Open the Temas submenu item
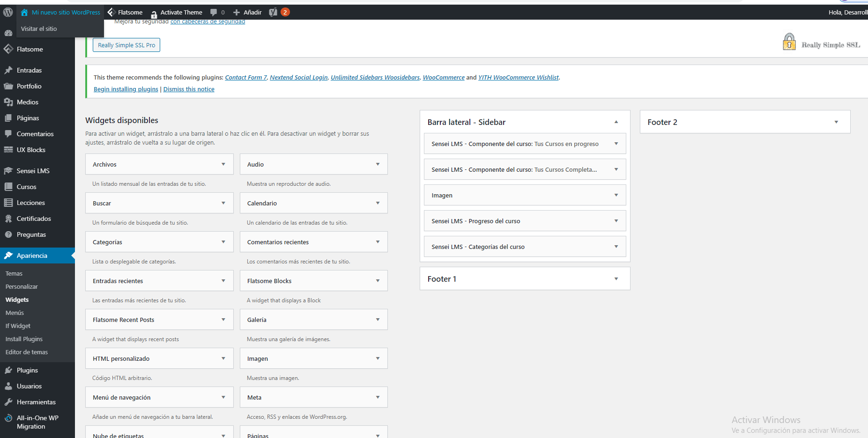 (x=14, y=274)
